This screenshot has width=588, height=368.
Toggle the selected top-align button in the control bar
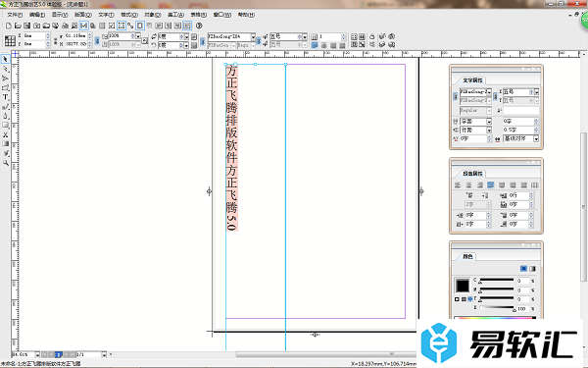click(x=315, y=45)
